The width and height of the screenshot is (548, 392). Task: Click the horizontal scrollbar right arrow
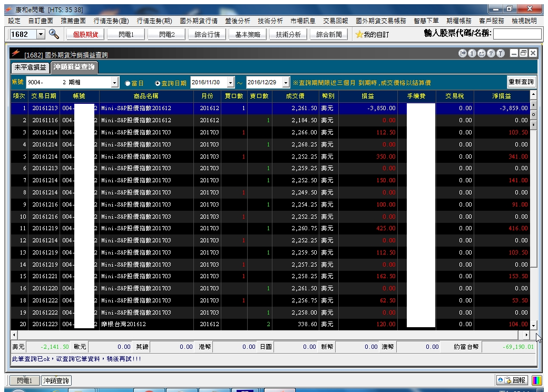(526, 335)
